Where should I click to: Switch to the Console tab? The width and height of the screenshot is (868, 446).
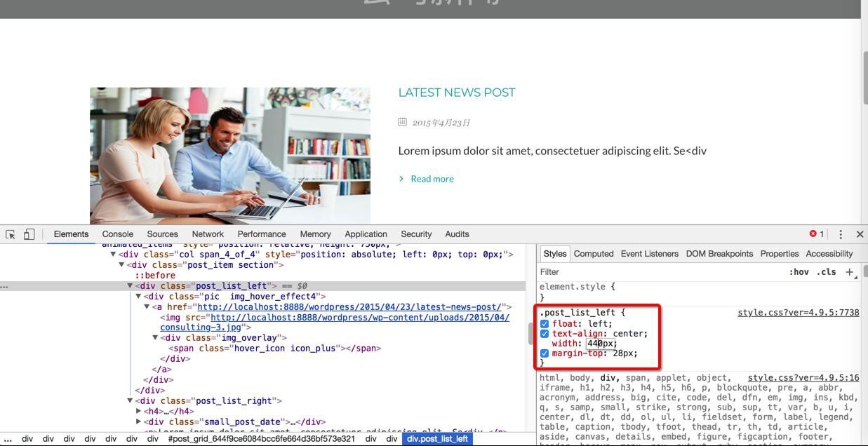[117, 234]
